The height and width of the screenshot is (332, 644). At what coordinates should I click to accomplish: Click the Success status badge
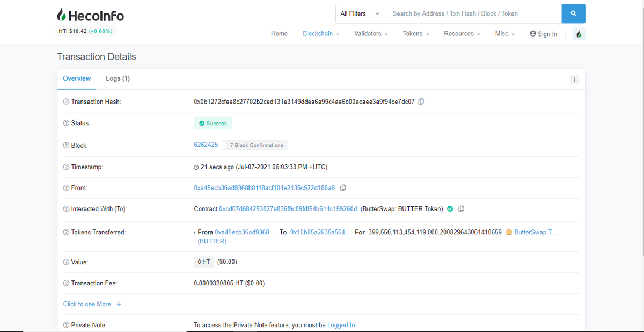click(x=213, y=123)
